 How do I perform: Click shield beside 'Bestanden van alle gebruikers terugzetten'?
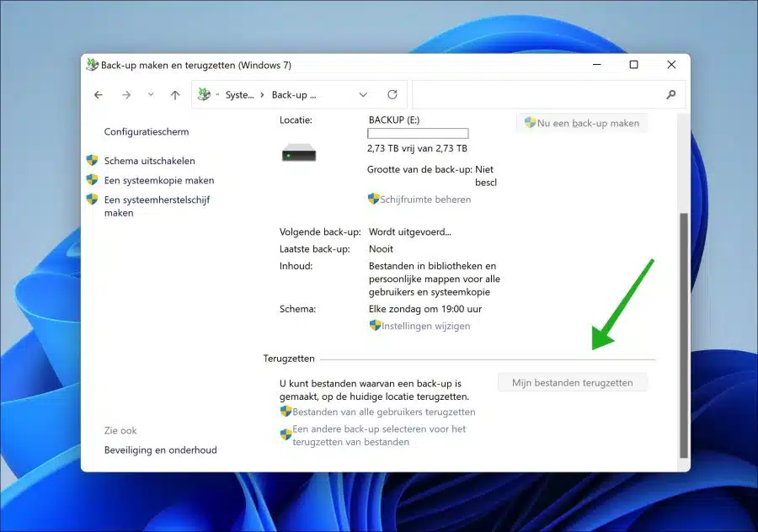(286, 411)
